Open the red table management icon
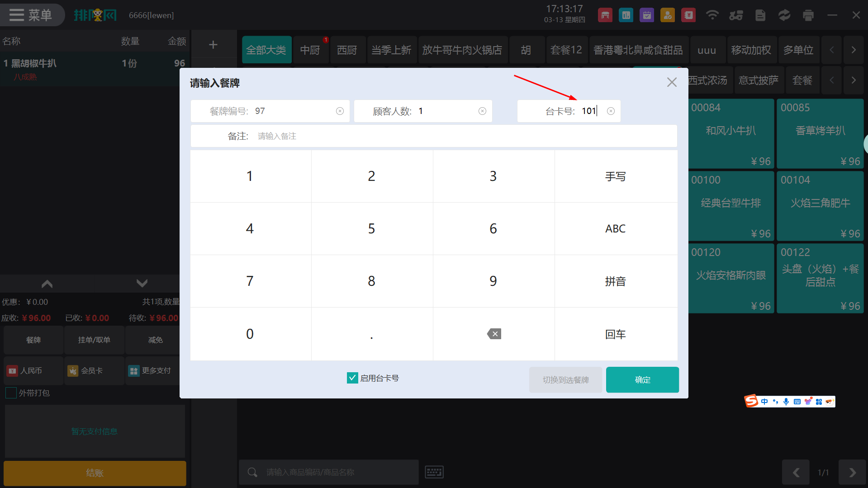The width and height of the screenshot is (868, 488). tap(605, 15)
